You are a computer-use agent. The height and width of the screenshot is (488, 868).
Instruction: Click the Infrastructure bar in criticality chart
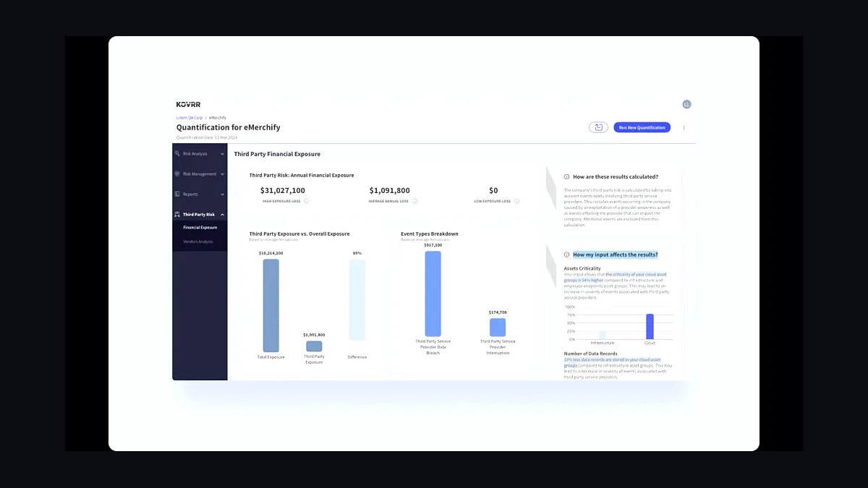pos(603,335)
